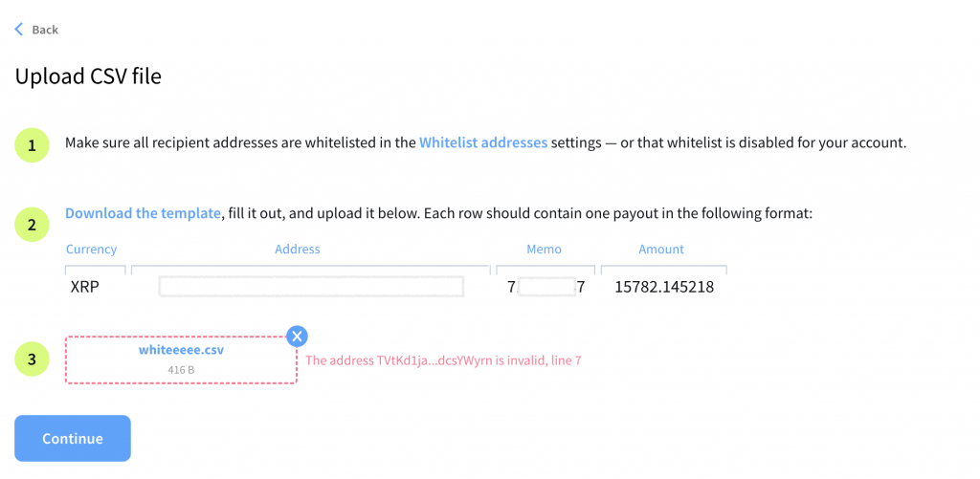Image resolution: width=980 pixels, height=479 pixels.
Task: Select the Memo column header
Action: 544,250
